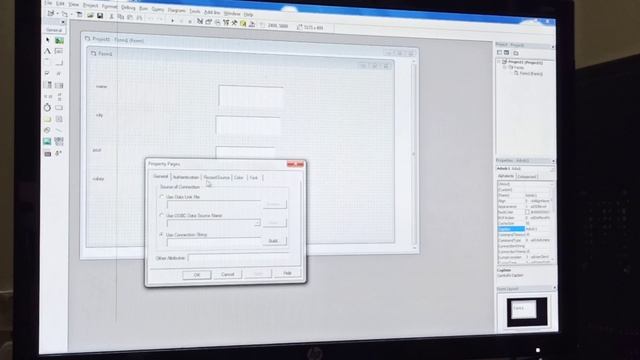
Task: Click View Object icon in Project panel
Action: [x=507, y=53]
